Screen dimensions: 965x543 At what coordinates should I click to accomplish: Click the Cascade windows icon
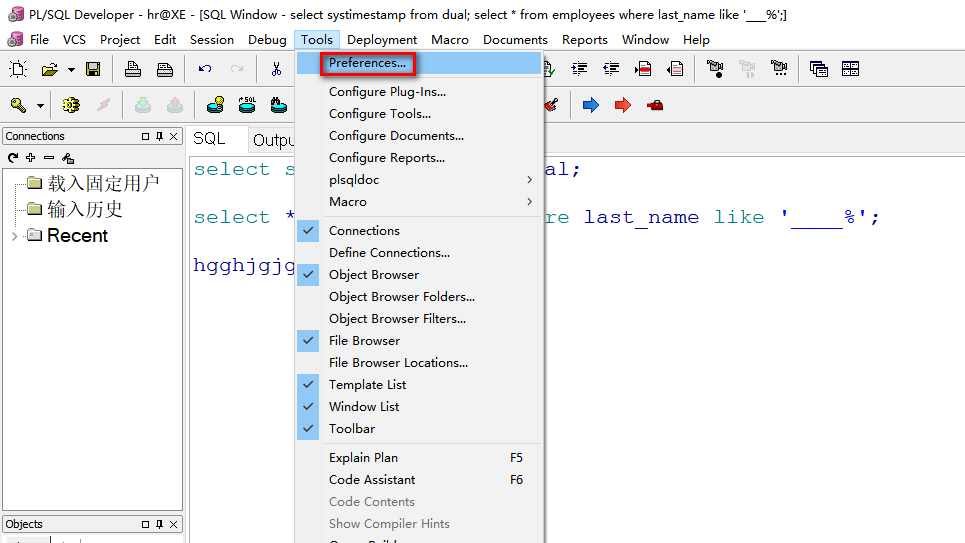[x=819, y=69]
